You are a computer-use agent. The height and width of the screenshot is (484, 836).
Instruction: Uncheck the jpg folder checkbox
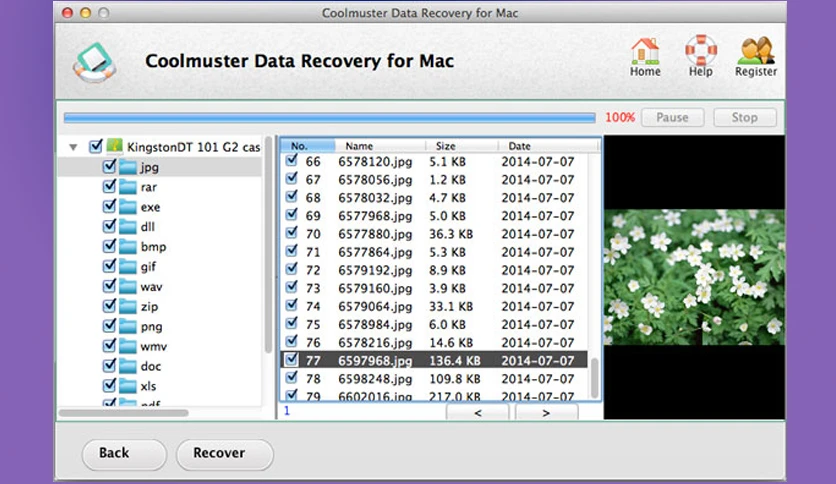109,166
